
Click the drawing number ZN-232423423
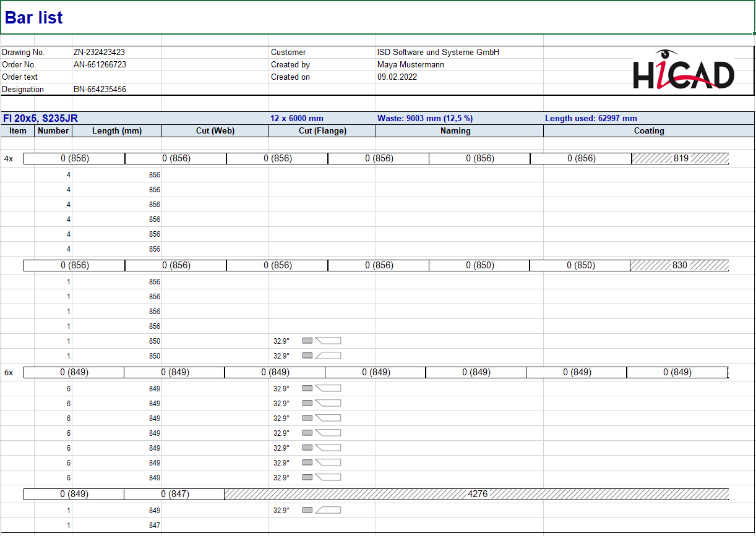pos(99,53)
